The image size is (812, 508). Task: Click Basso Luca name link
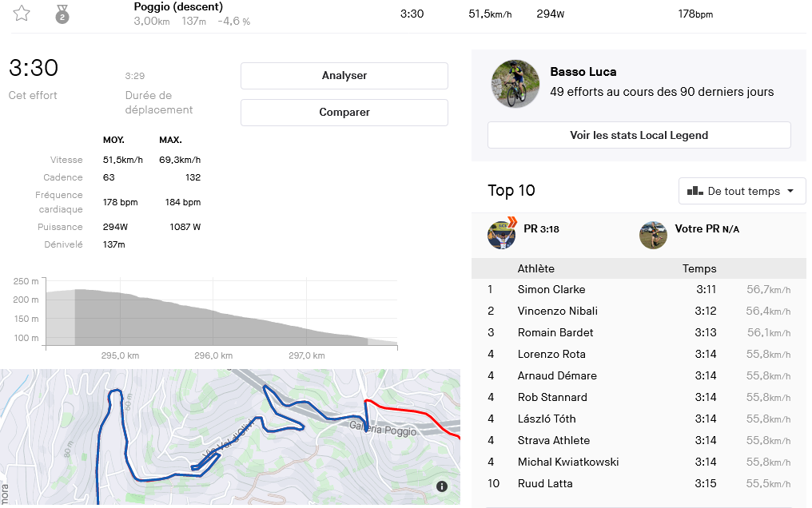point(583,72)
